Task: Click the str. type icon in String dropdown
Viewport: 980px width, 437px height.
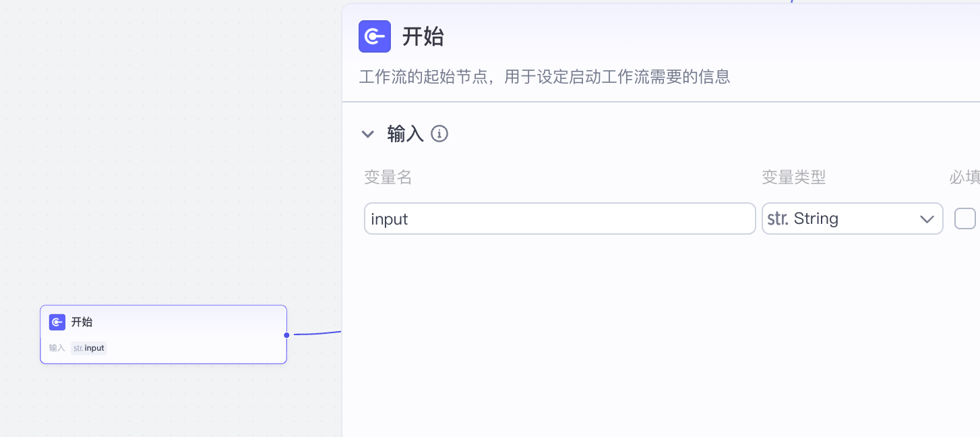Action: 778,218
